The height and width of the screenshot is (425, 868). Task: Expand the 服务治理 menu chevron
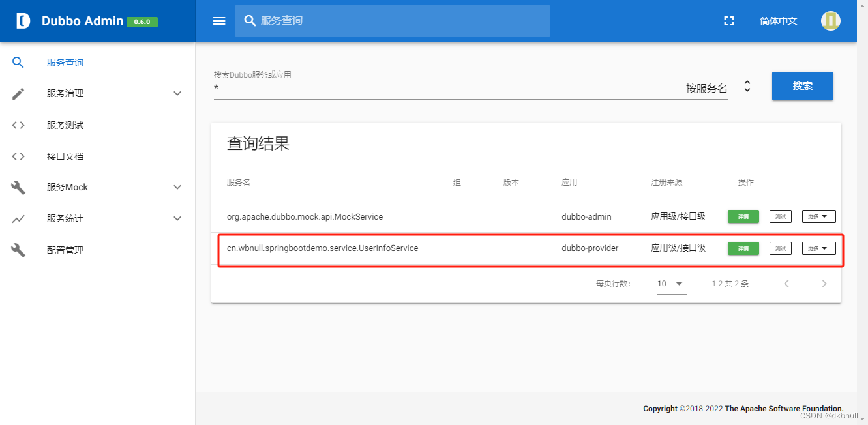pyautogui.click(x=177, y=94)
